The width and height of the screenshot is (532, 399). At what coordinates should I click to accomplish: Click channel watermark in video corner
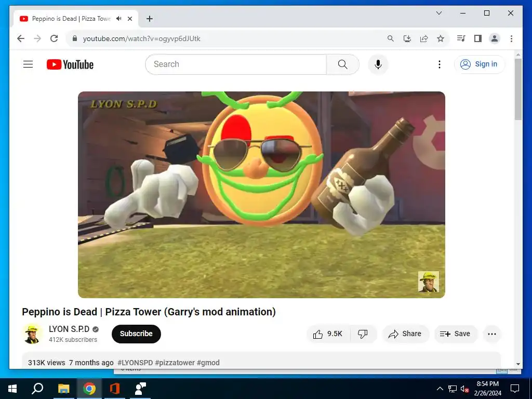428,281
